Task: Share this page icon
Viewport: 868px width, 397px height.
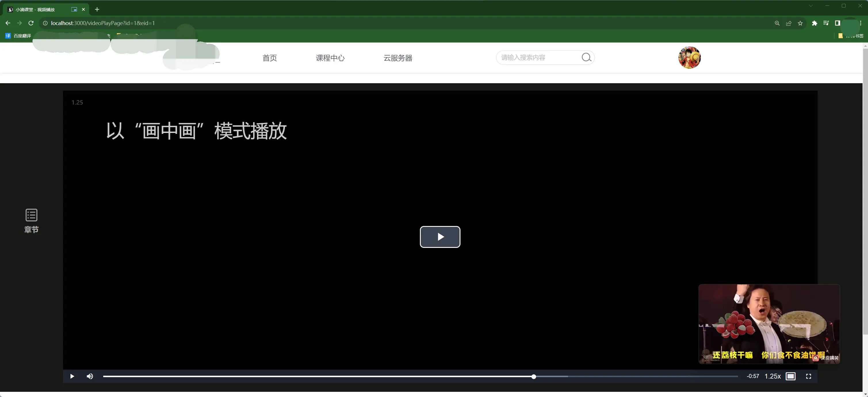Action: click(x=789, y=23)
